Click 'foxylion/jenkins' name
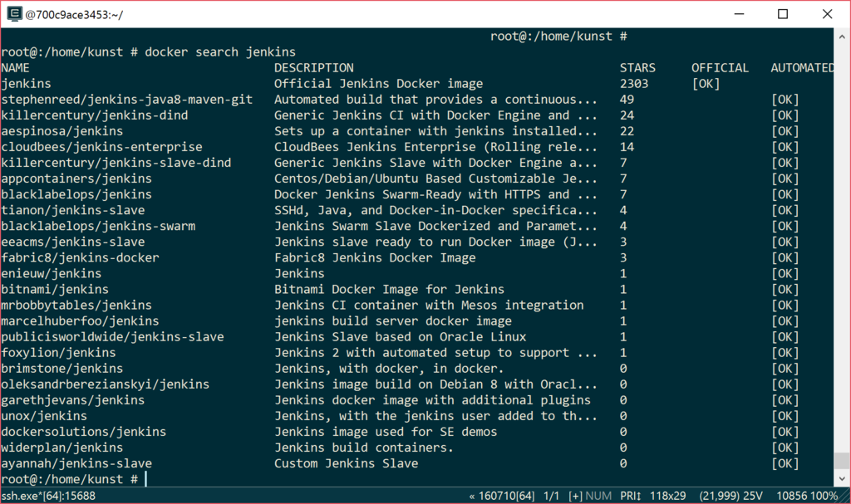The width and height of the screenshot is (851, 504). point(58,353)
